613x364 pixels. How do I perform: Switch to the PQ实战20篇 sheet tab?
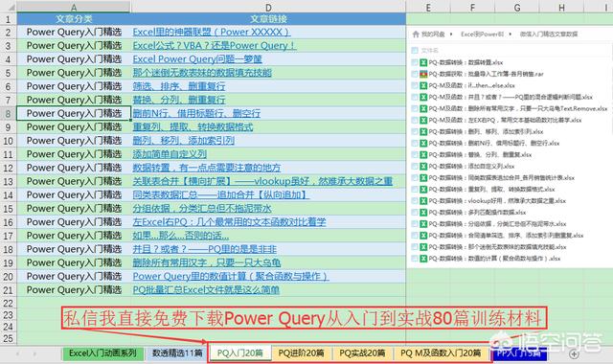coord(362,353)
